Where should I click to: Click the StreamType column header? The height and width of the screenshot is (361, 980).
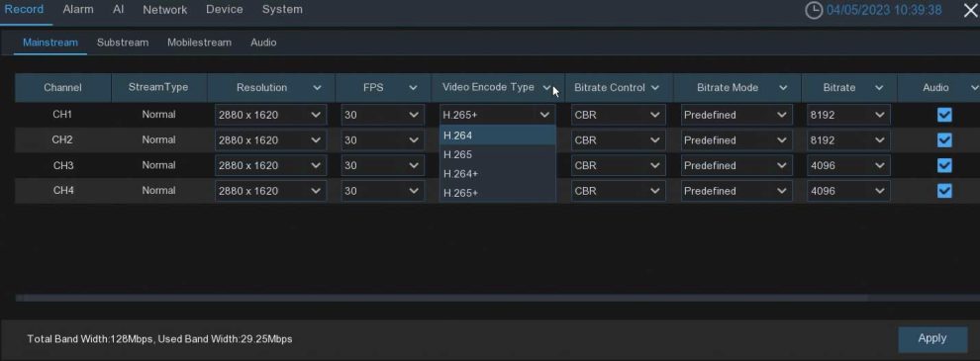pos(158,88)
